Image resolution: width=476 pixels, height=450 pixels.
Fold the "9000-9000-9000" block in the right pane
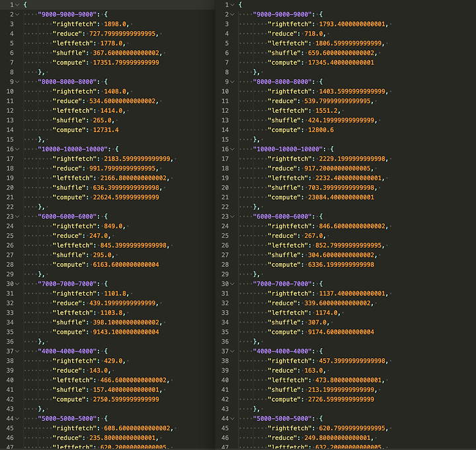(x=232, y=15)
